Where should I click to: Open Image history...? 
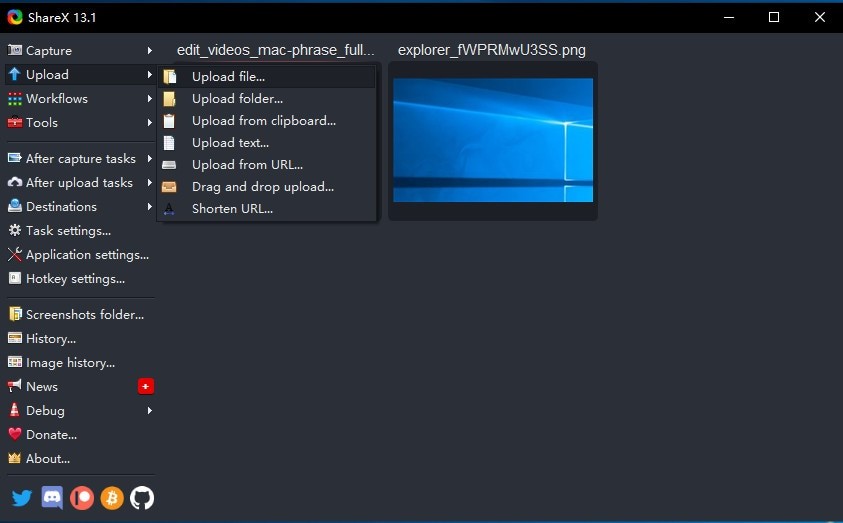point(70,363)
